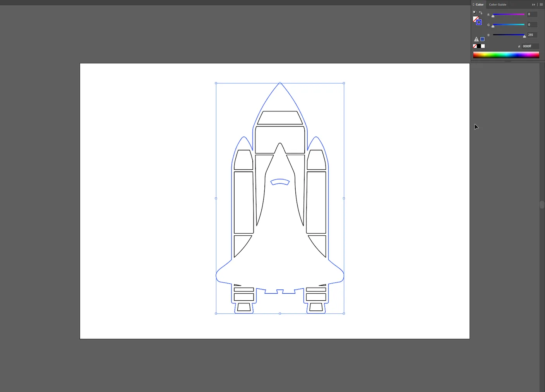Click the left-middle bounding box handle
Image resolution: width=545 pixels, height=392 pixels.
click(216, 198)
